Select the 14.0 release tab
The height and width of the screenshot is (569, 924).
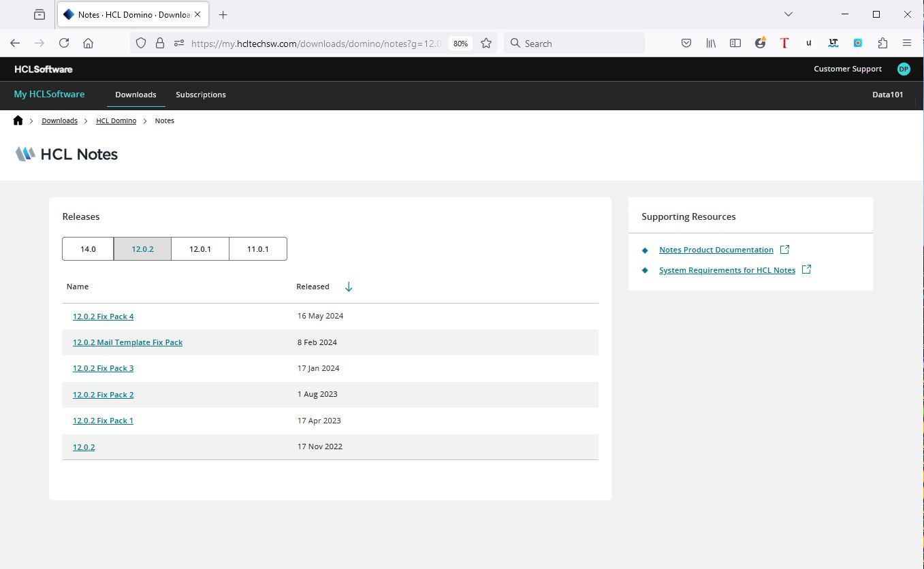(x=88, y=249)
